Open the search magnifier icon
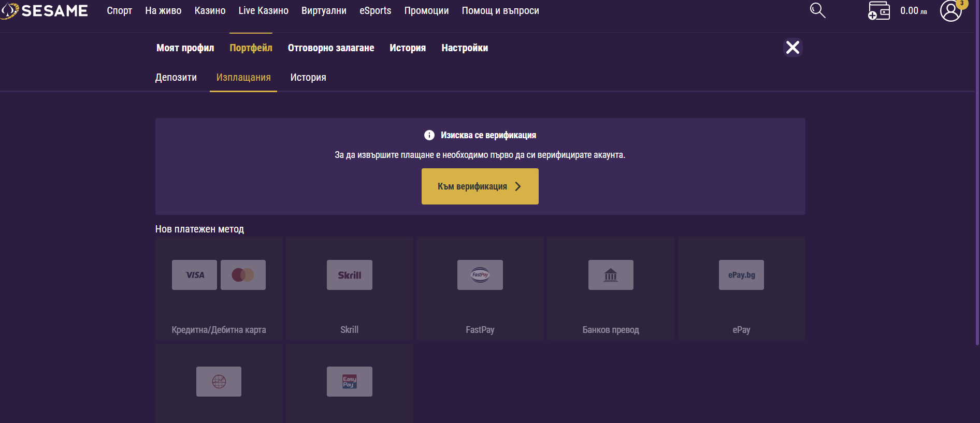This screenshot has height=423, width=980. (x=817, y=10)
